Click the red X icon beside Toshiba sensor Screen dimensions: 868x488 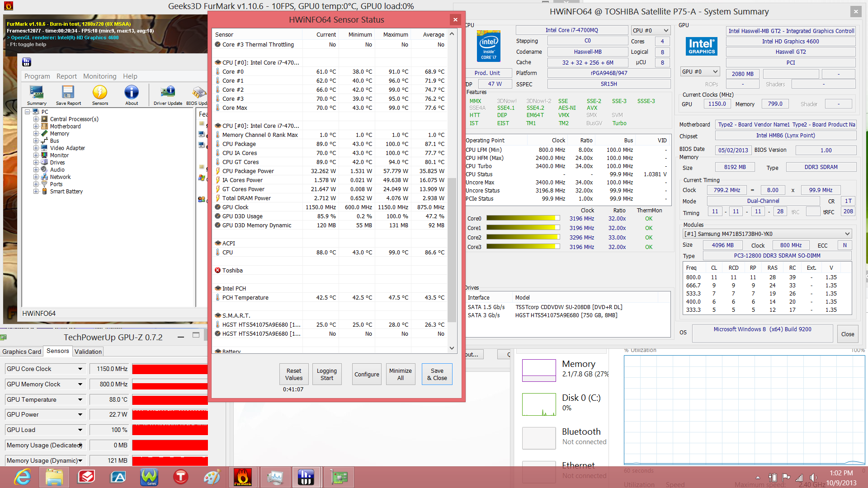coord(217,270)
